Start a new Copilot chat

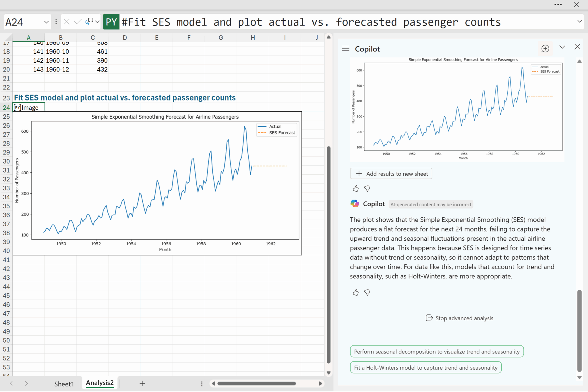[545, 49]
